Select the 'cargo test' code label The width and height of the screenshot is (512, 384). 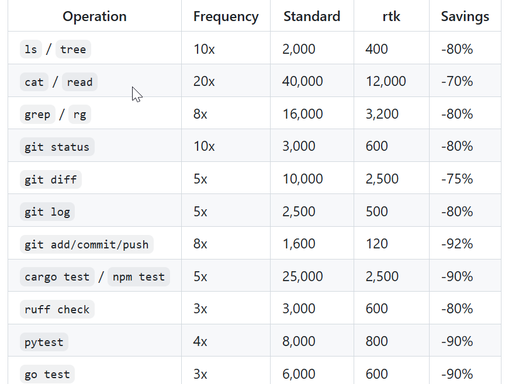point(57,277)
